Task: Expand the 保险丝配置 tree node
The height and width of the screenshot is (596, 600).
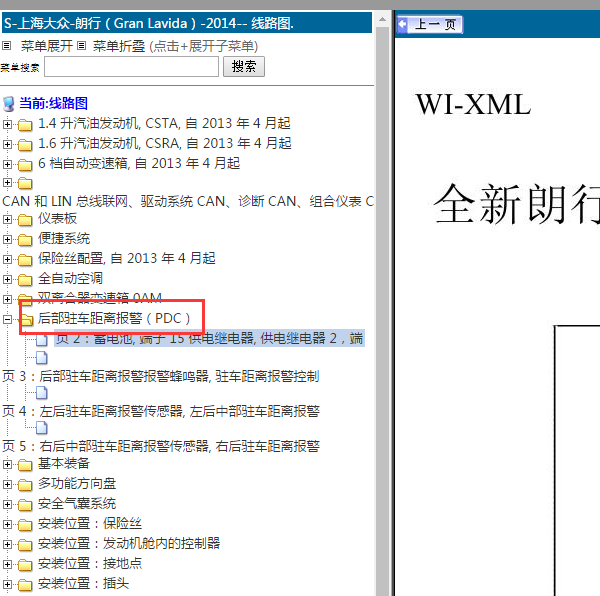Action: pyautogui.click(x=7, y=259)
